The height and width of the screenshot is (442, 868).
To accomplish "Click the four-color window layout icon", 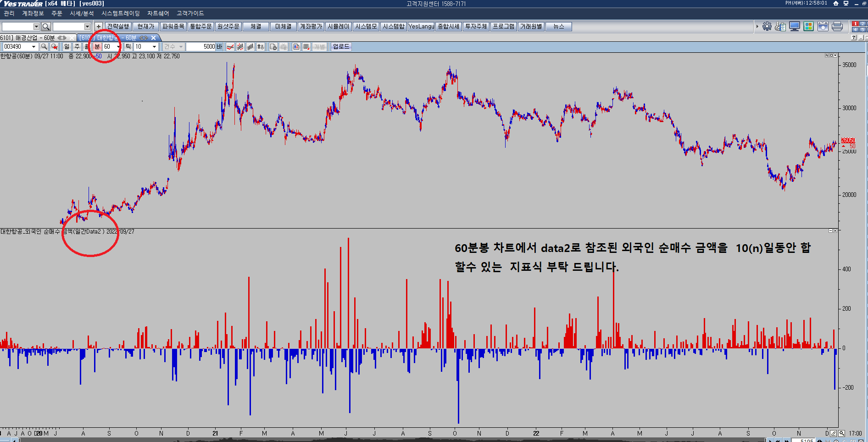I will [x=808, y=27].
